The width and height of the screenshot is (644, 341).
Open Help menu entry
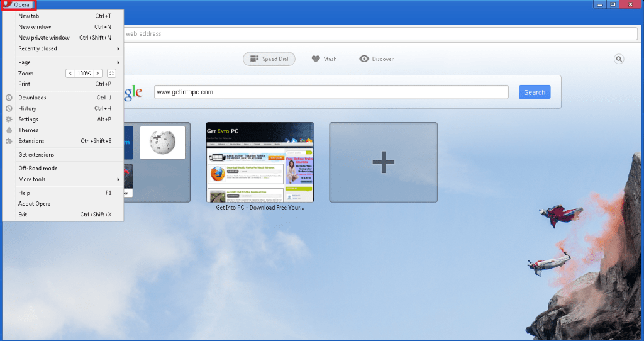coord(64,193)
